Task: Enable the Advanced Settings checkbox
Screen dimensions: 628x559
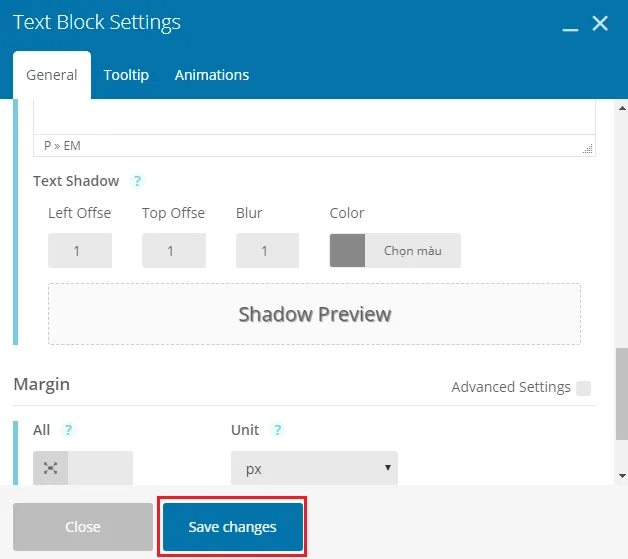Action: coord(583,388)
